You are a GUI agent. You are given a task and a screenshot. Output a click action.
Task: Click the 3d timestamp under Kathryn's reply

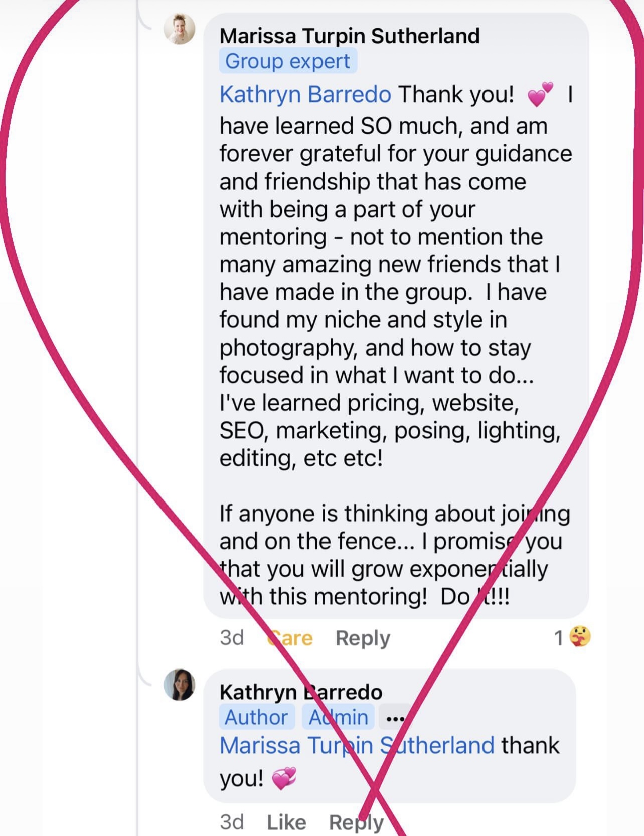pos(232,822)
